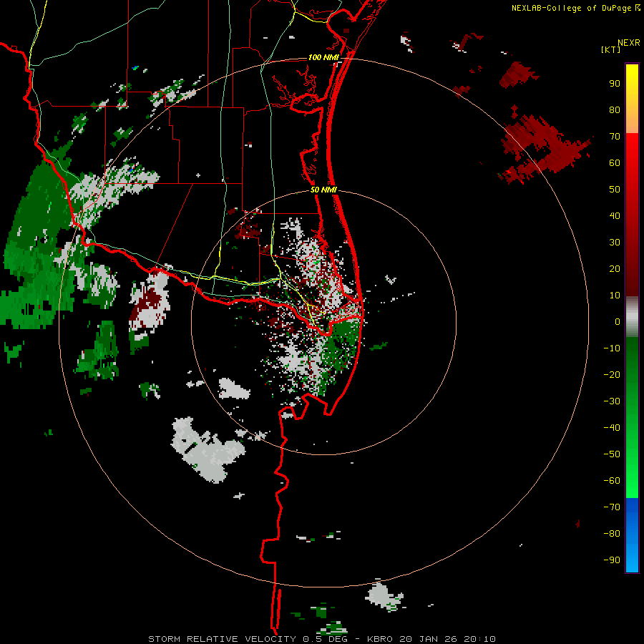Pick the light blue segment near -90
The image size is (644, 644).
coord(632,560)
